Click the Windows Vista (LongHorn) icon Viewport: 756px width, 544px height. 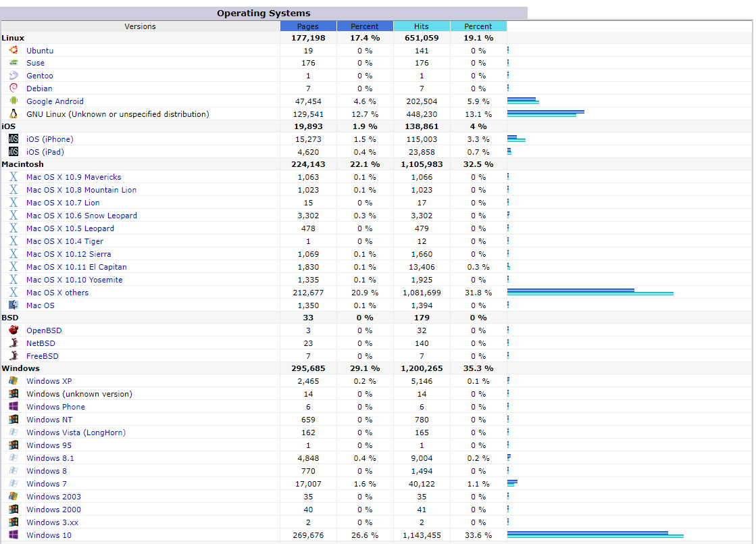(14, 432)
